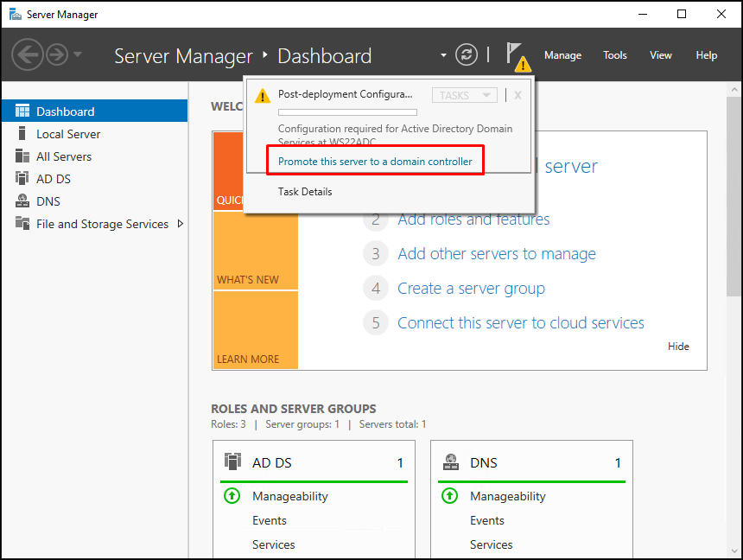Promote this server to a domain controller
Viewport: 743px width, 560px height.
point(375,162)
